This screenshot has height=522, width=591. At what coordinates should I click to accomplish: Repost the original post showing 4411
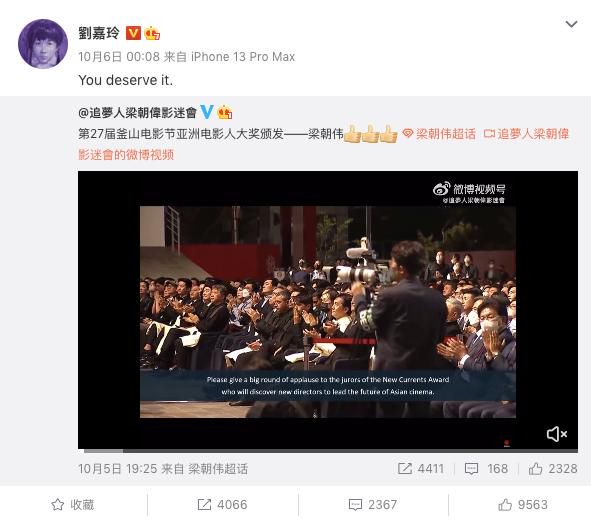421,468
